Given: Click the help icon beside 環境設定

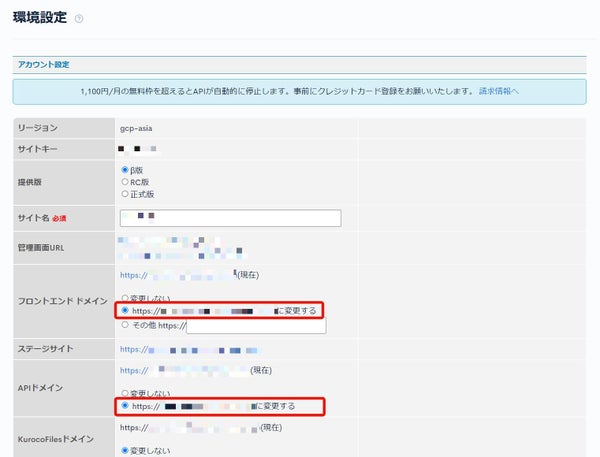Looking at the screenshot, I should coord(79,18).
